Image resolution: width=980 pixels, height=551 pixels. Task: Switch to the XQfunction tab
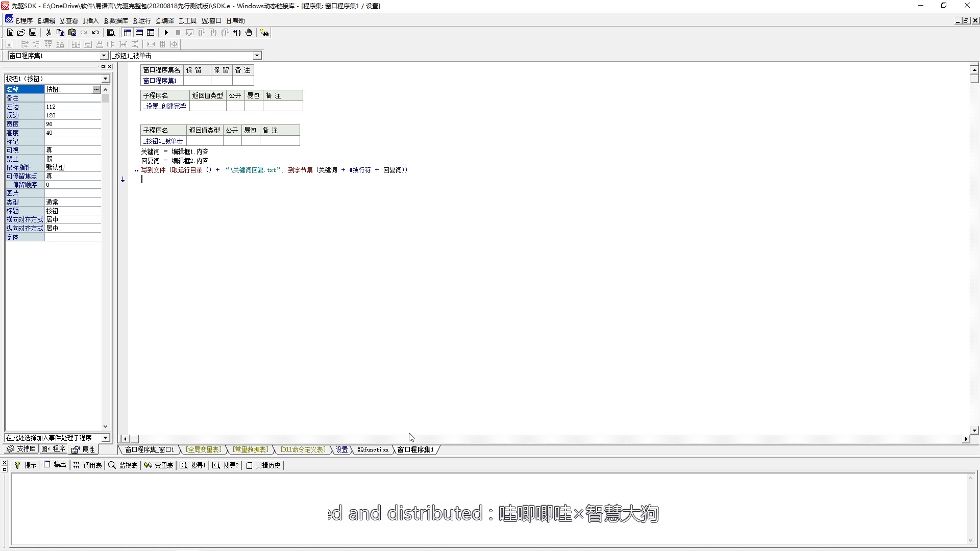(373, 449)
